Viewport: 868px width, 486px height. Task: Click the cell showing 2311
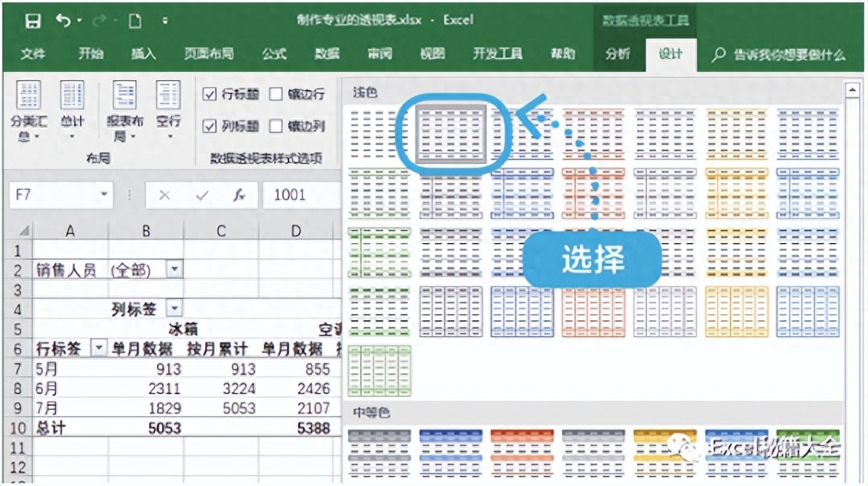[146, 389]
